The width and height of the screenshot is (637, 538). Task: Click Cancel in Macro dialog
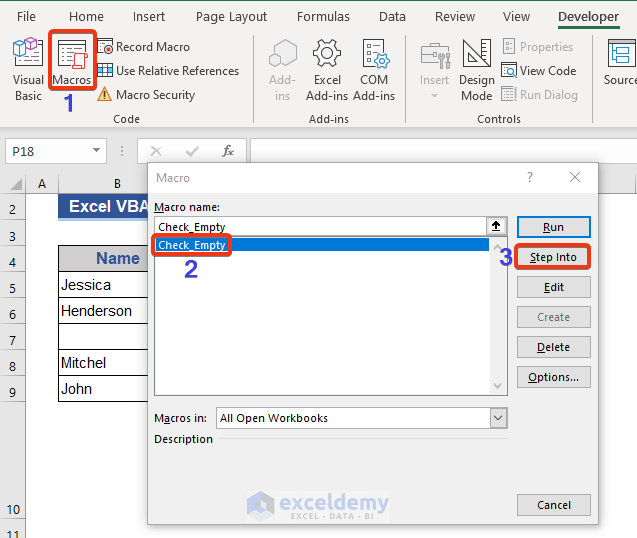point(553,505)
